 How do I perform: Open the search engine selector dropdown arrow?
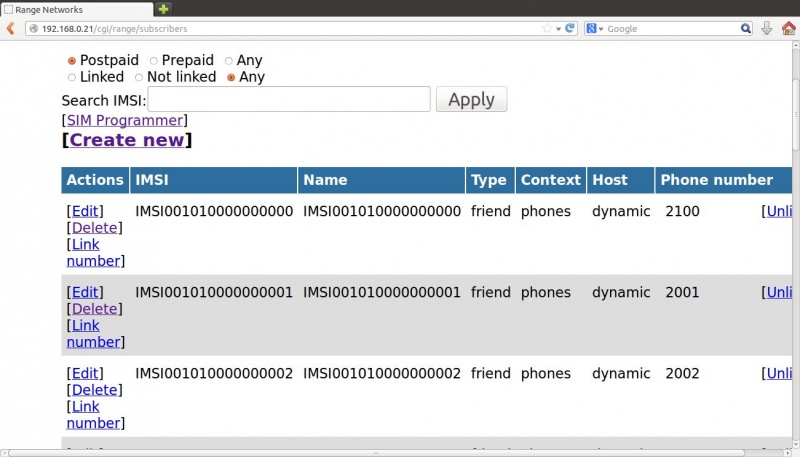[x=601, y=28]
